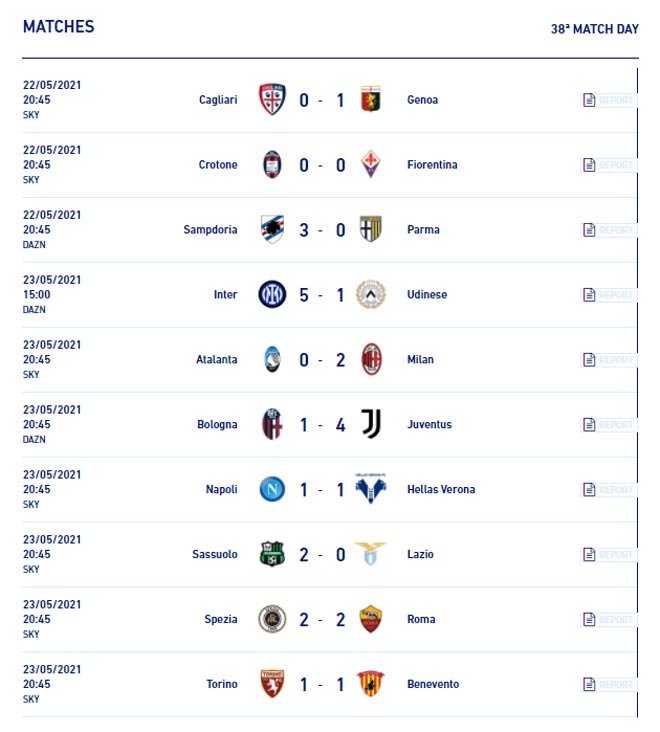Click the Bologna 1 - 4 Juventus score
The height and width of the screenshot is (732, 660).
tap(322, 425)
